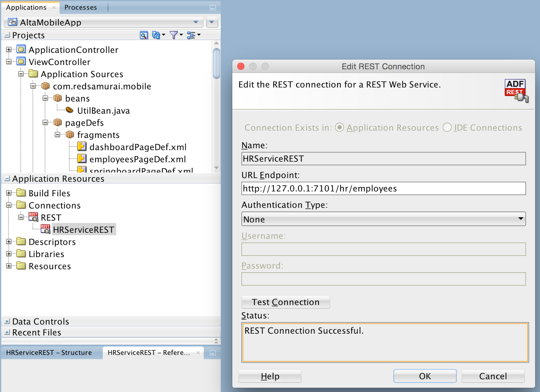Click the ViewController project icon
Viewport: 540px width, 392px height.
21,61
